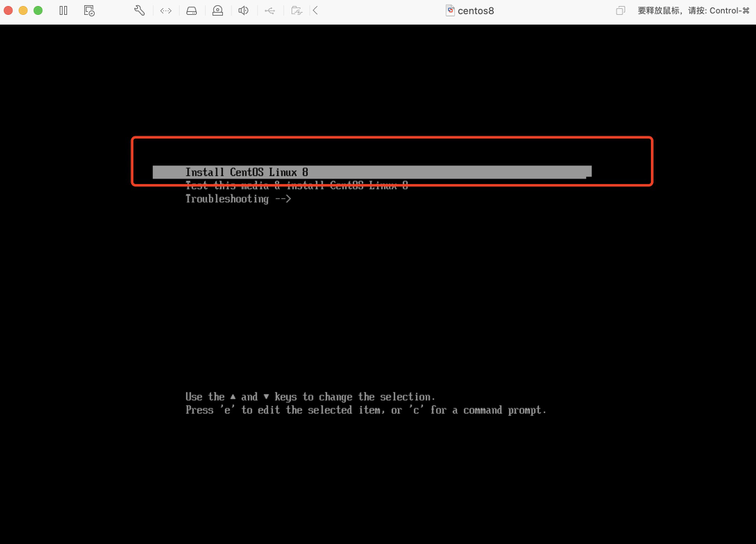Click the Control-⌘ release mouse hint
This screenshot has height=544, width=756.
click(693, 10)
